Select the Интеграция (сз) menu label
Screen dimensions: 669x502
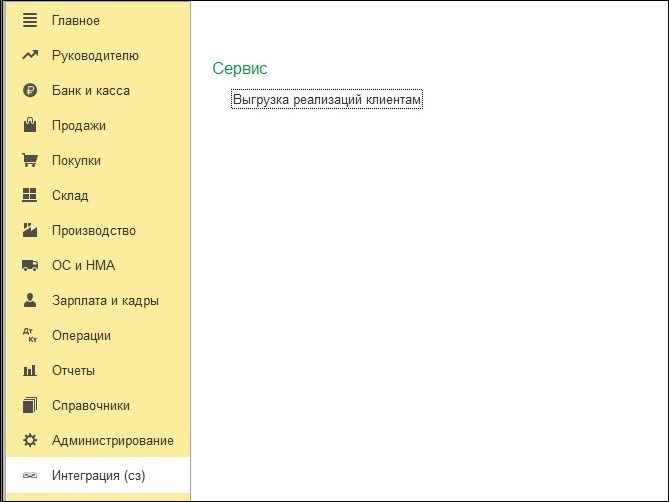click(98, 476)
